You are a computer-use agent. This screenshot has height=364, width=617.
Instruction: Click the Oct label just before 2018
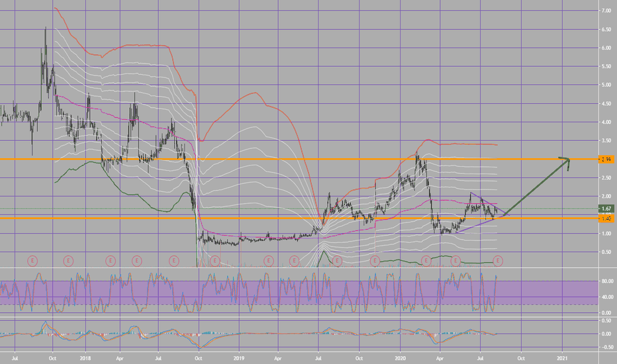52,359
